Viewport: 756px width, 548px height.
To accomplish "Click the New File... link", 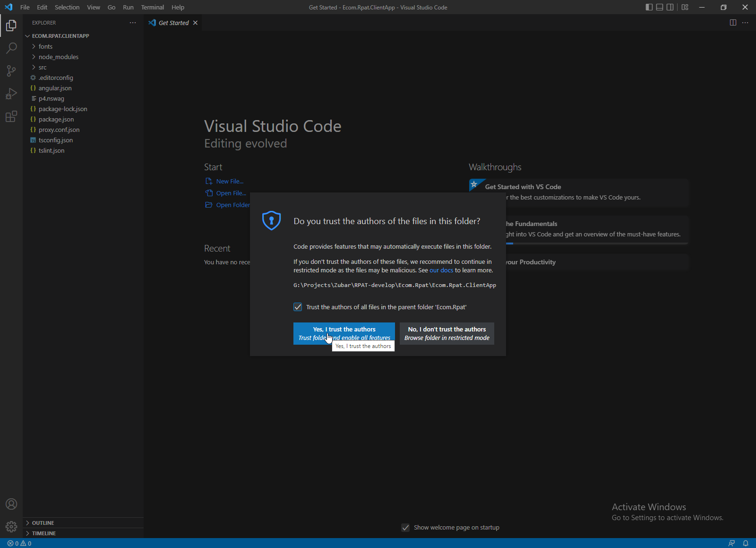I will [230, 181].
